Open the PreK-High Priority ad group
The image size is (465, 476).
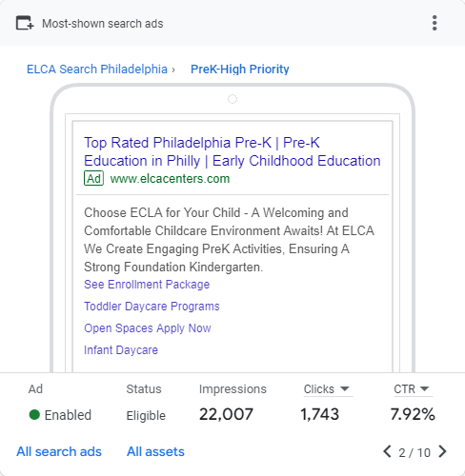pos(240,69)
